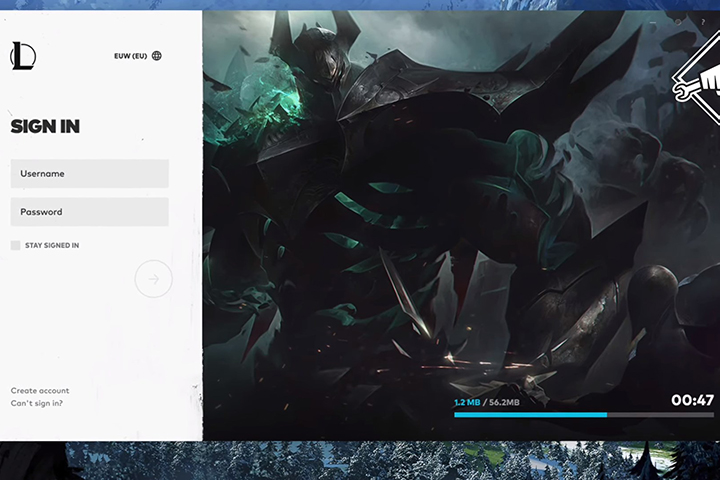
Task: Focus the Username input field
Action: pos(89,174)
